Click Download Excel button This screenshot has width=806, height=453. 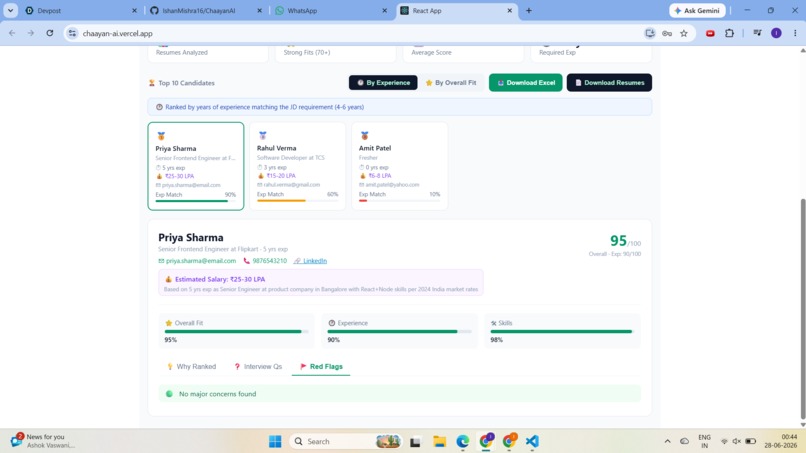[x=525, y=82]
